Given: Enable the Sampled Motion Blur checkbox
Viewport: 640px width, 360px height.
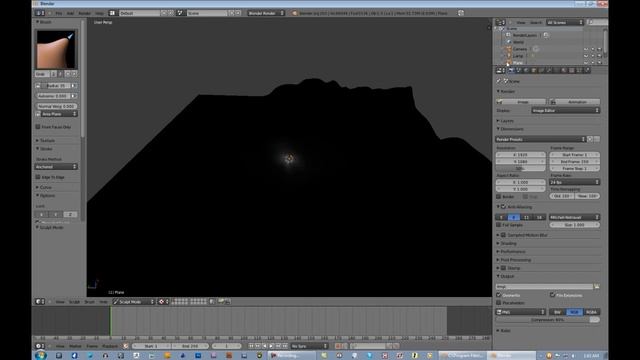Looking at the screenshot, I should [503, 235].
